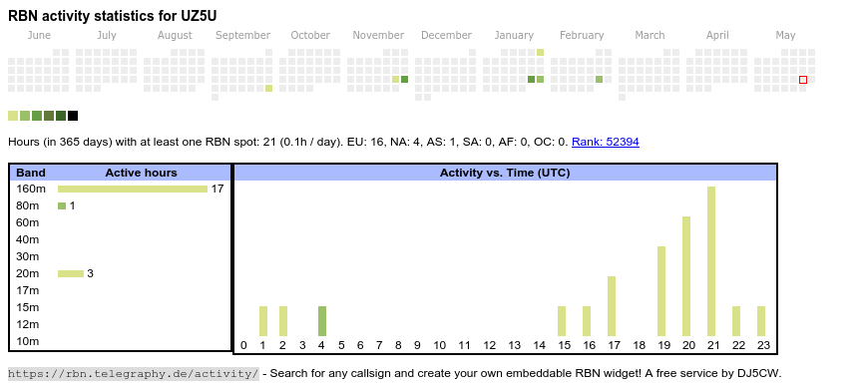The width and height of the screenshot is (868, 389).
Task: Click the rbn.telegraphy.de/activity URL
Action: (134, 373)
